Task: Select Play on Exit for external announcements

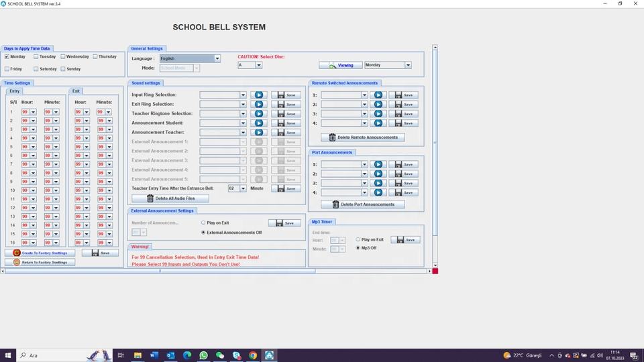Action: 203,223
